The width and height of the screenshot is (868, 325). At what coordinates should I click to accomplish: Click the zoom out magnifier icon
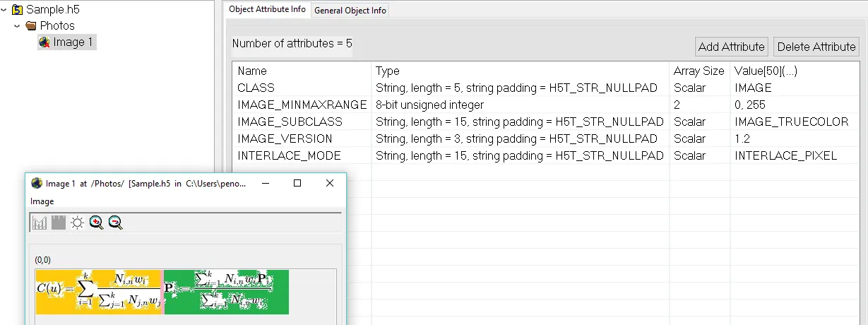[115, 223]
